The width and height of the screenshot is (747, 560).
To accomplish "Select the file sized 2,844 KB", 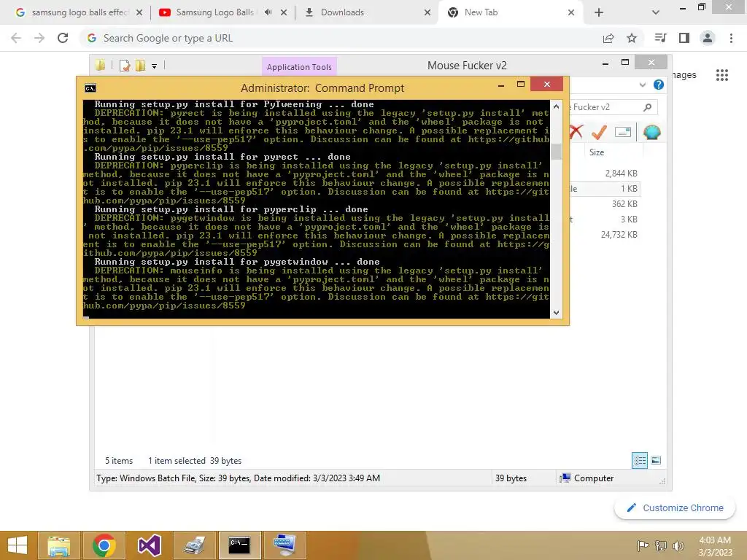I will click(622, 174).
